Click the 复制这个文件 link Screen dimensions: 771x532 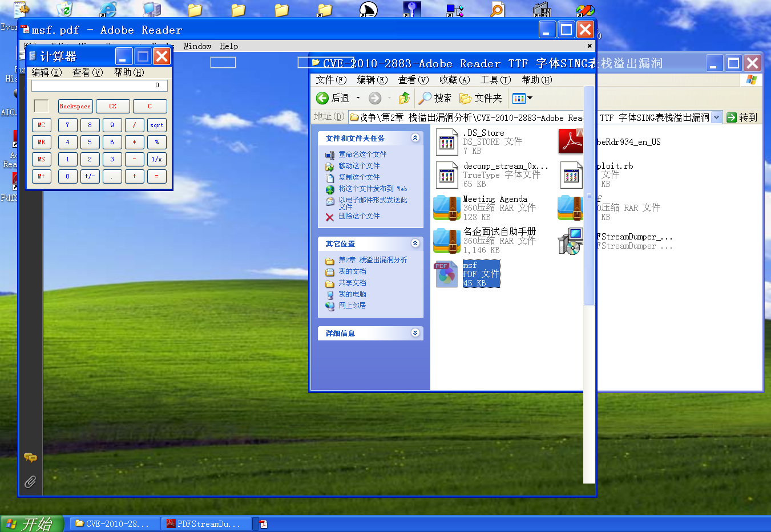click(x=359, y=177)
